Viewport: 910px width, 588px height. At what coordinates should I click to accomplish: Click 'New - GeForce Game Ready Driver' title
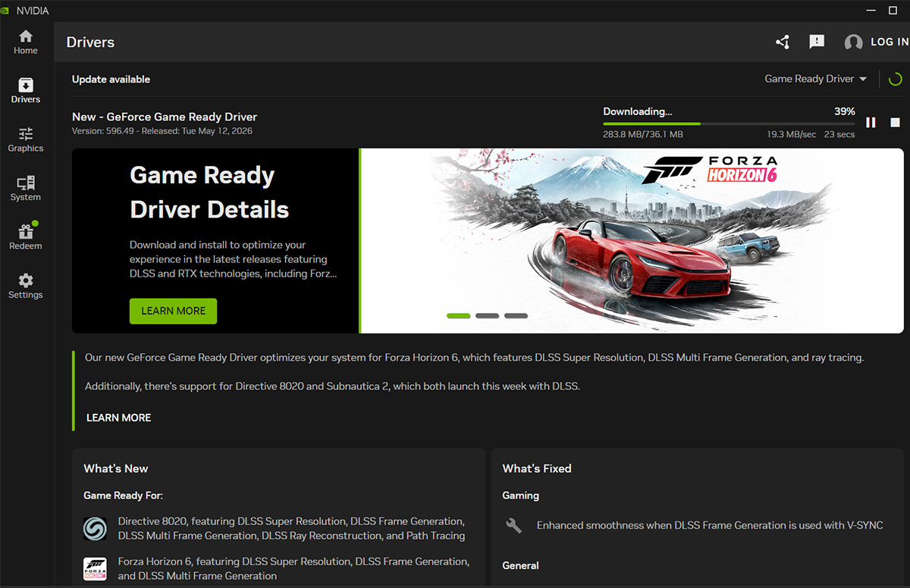click(165, 117)
